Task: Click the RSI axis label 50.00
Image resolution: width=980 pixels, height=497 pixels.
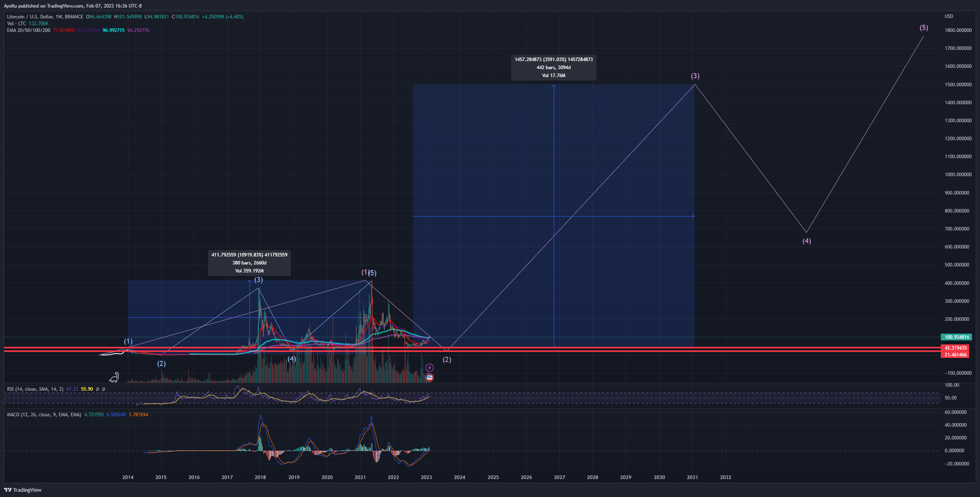Action: point(950,398)
